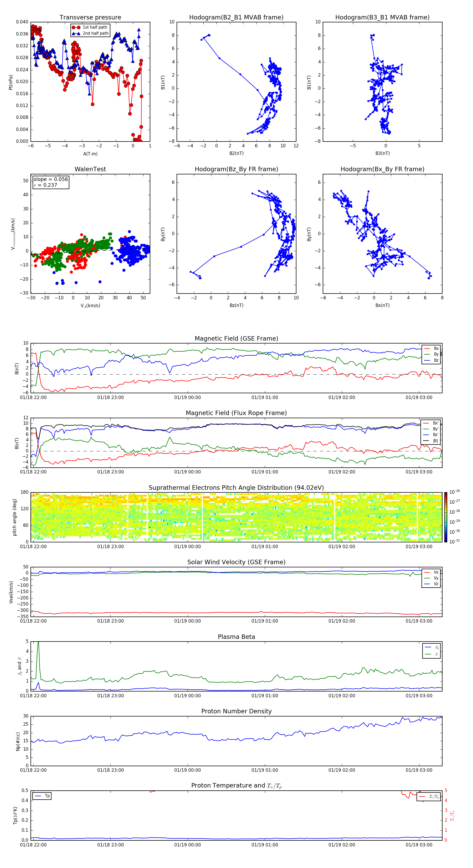Screen dimensions: 473x868
Task: Click the 10^-31 colorbar label
Action: (455, 542)
